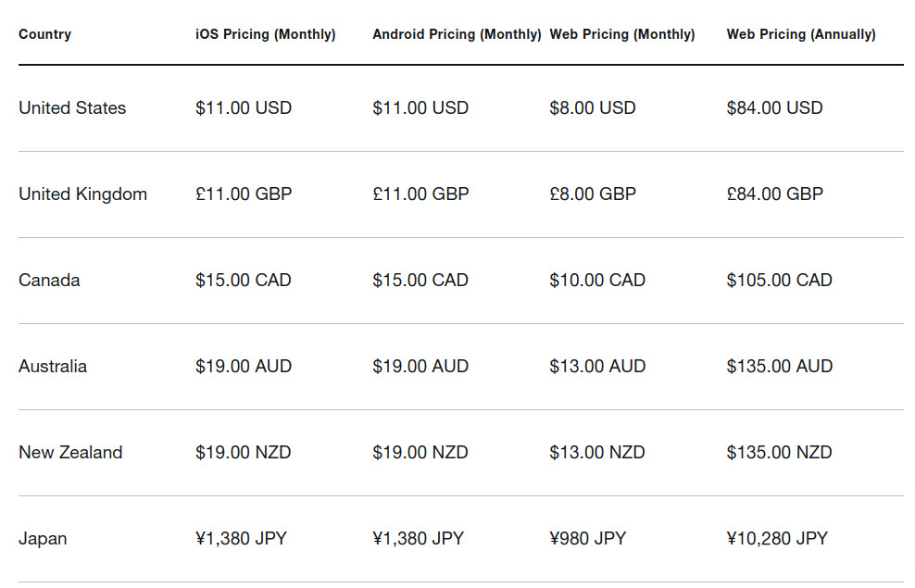The width and height of the screenshot is (915, 588).
Task: Click the £84.00 GBP annual price
Action: click(x=775, y=194)
